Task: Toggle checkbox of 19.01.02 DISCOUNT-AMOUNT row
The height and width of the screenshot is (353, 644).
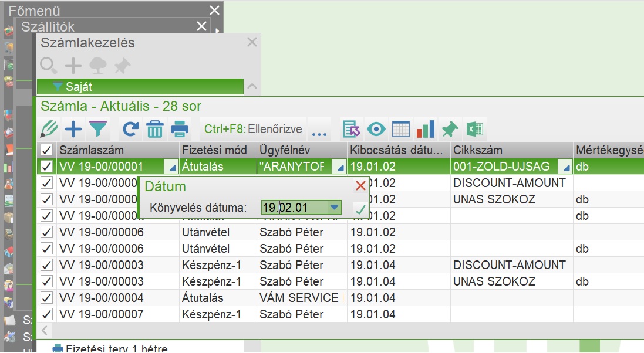Action: tap(46, 183)
